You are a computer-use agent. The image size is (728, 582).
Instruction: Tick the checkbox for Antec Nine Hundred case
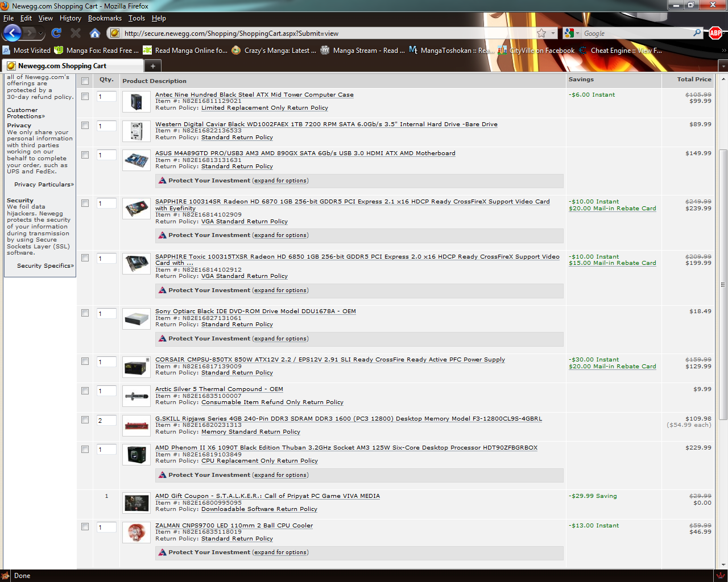coord(85,97)
